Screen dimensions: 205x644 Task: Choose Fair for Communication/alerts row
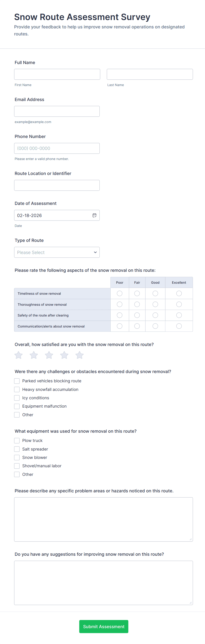pos(137,326)
